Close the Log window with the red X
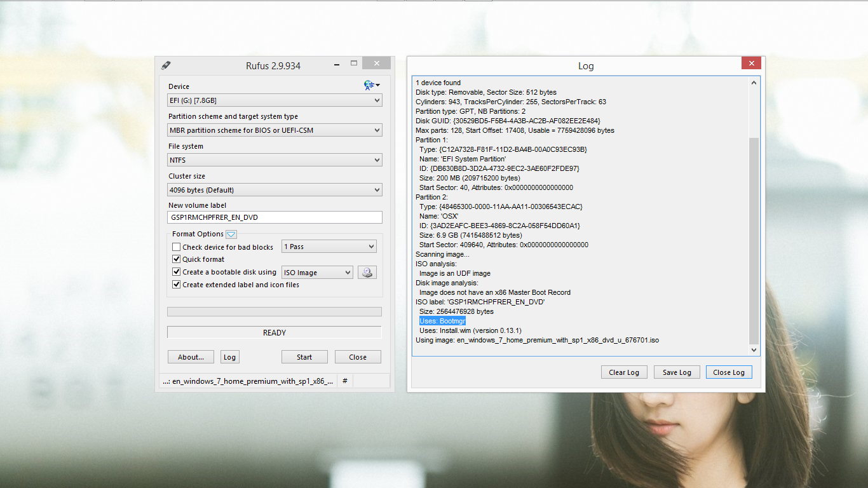This screenshot has width=868, height=488. click(x=751, y=63)
